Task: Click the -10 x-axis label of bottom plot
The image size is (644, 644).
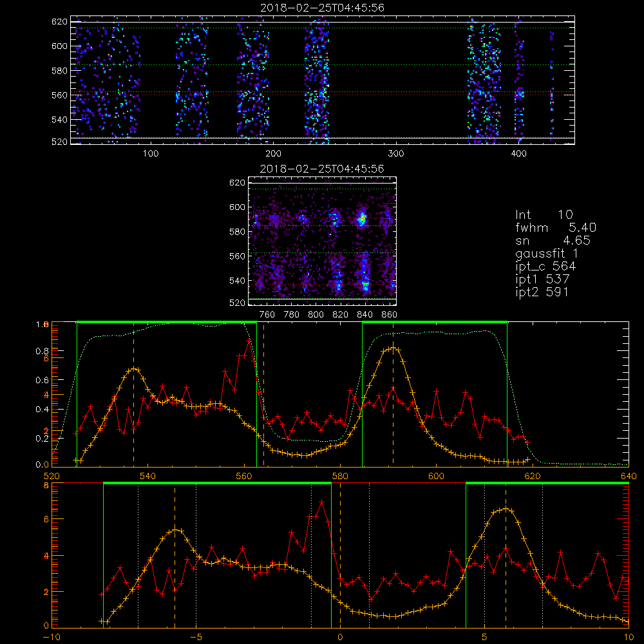Action: click(52, 638)
